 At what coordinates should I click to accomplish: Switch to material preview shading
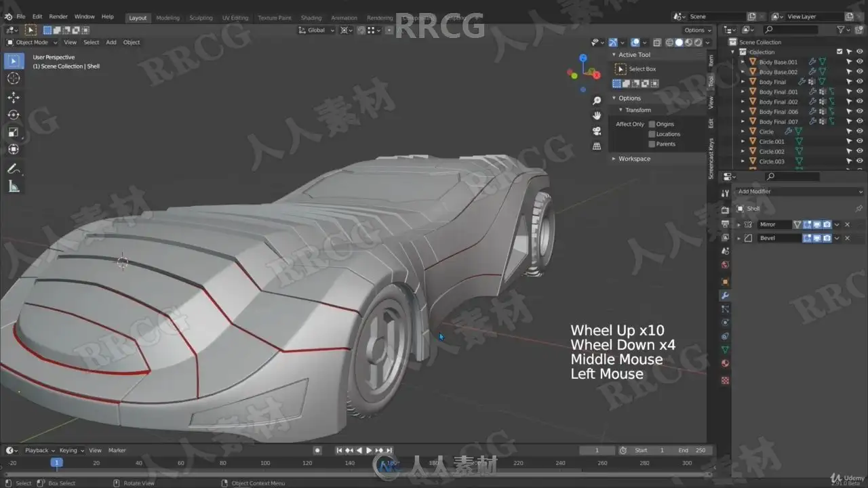(689, 42)
